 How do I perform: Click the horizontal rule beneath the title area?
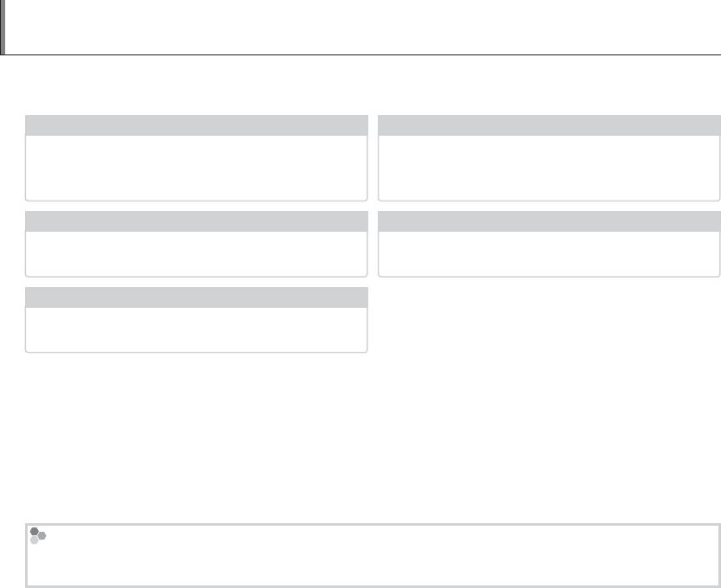[363, 55]
